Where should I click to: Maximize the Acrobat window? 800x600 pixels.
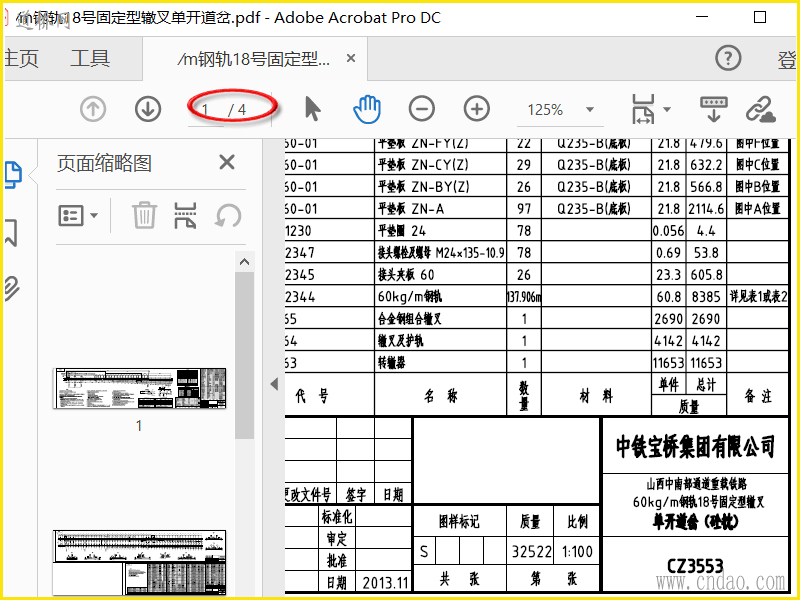[x=760, y=17]
